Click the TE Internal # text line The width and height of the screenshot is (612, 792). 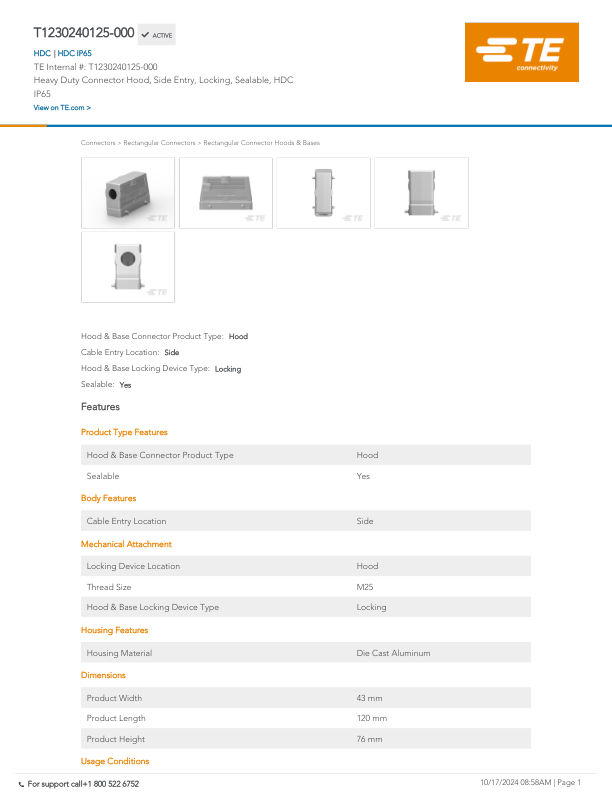pos(95,67)
